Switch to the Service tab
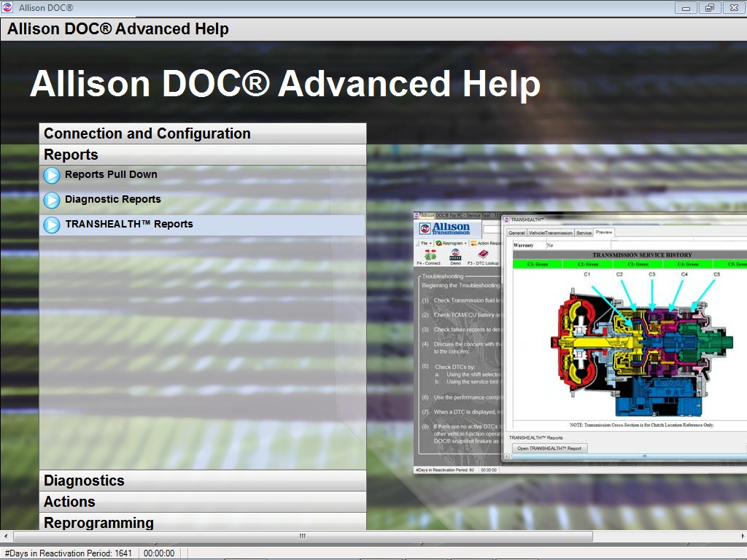This screenshot has height=560, width=747. pyautogui.click(x=584, y=233)
